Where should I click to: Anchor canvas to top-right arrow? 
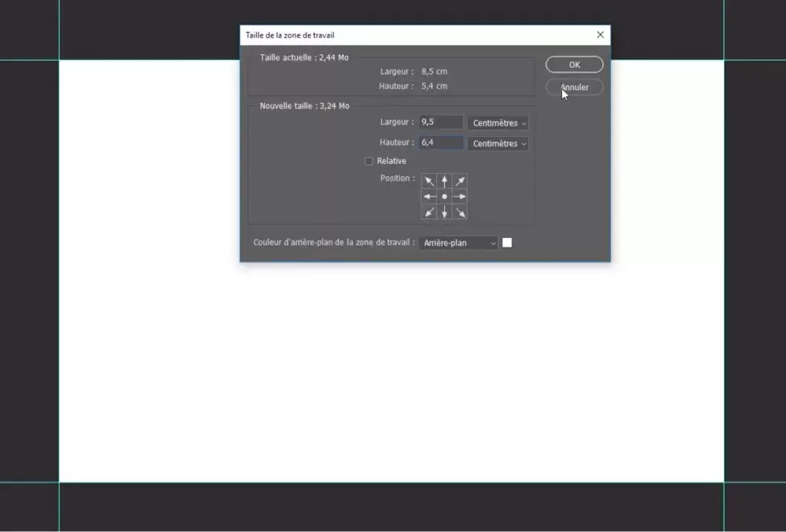pyautogui.click(x=460, y=182)
